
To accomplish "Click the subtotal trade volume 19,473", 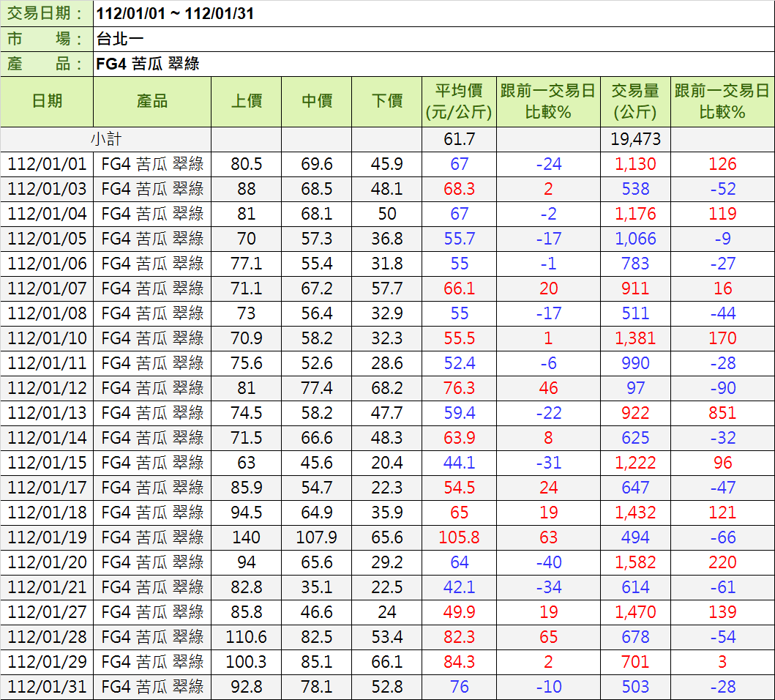I will coord(635,139).
